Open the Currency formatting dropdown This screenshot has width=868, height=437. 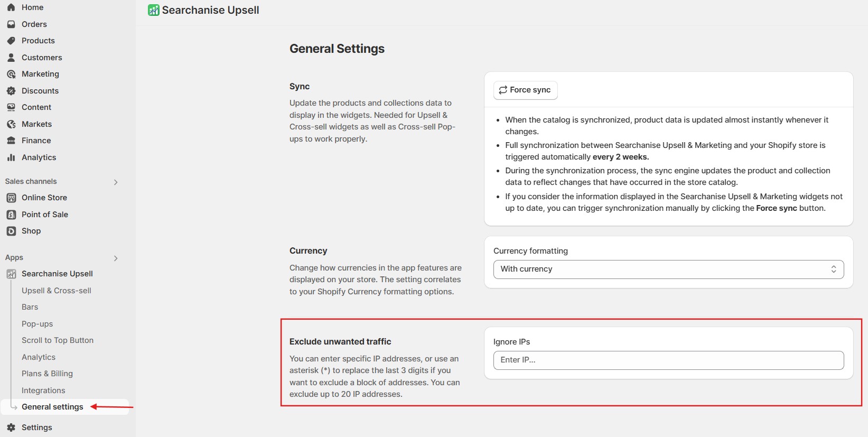(668, 269)
